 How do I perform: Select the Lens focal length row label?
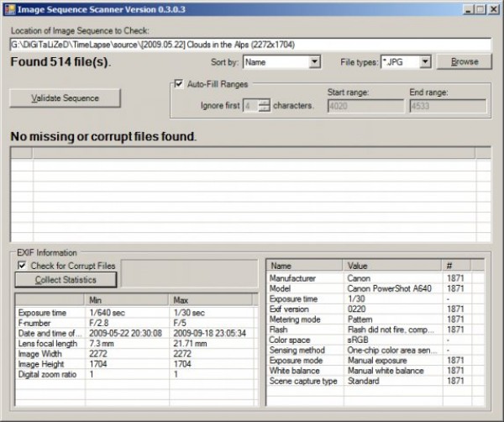[48, 344]
